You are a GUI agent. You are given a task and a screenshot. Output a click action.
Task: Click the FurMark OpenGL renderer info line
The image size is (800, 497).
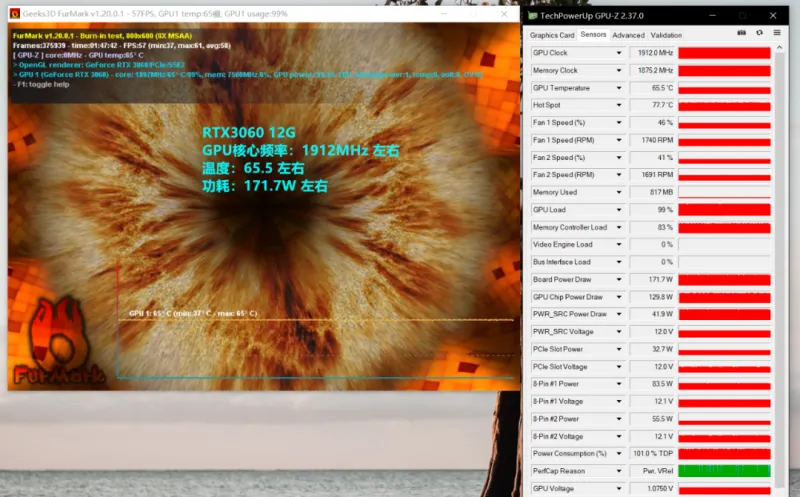(98, 65)
